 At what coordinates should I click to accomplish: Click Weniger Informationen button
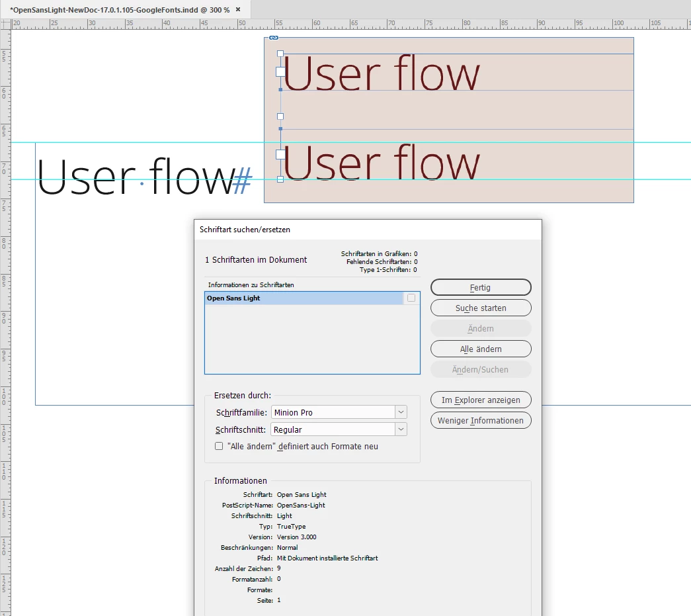click(x=480, y=420)
